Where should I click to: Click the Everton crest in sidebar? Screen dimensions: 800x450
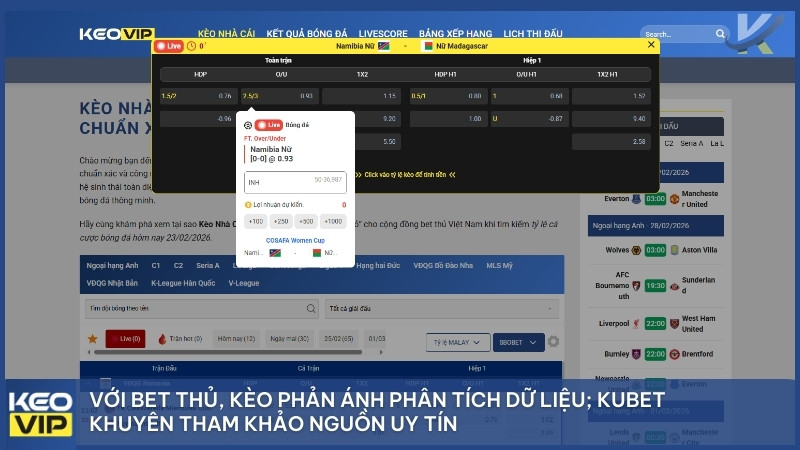point(636,199)
